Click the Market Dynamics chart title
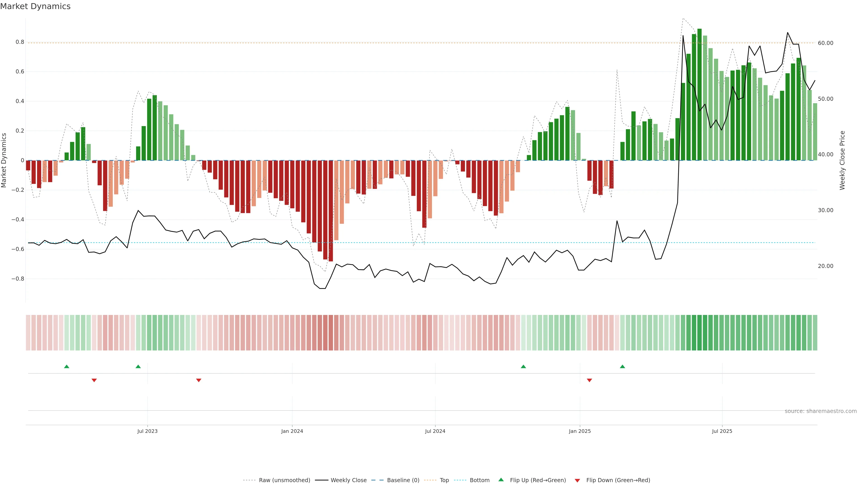Screen dimensions: 868x488 (35, 6)
